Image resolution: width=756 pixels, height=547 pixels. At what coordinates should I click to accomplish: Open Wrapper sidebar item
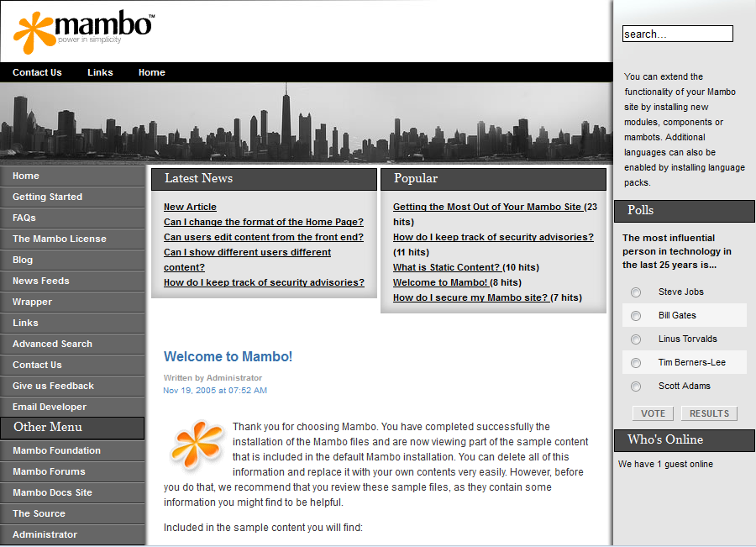(72, 302)
